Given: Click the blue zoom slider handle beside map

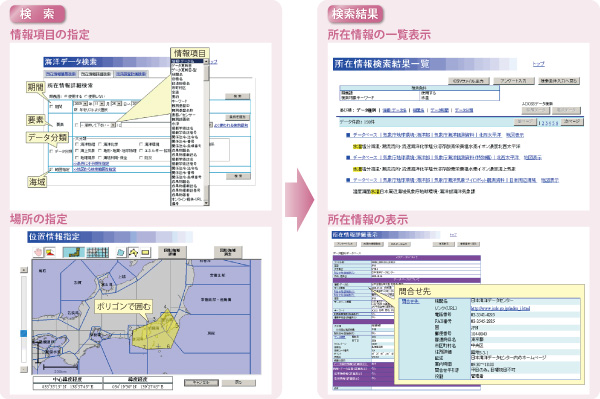Looking at the screenshot, I should pyautogui.click(x=24, y=334).
